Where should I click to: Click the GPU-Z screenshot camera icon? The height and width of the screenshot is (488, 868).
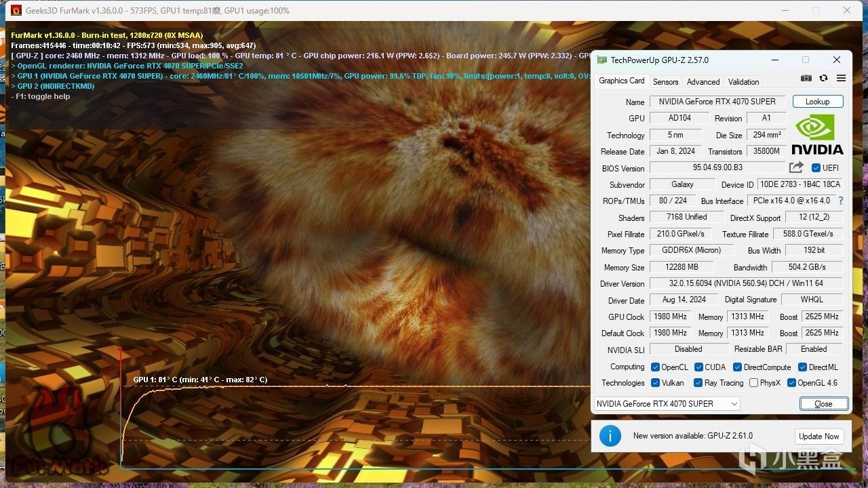806,79
